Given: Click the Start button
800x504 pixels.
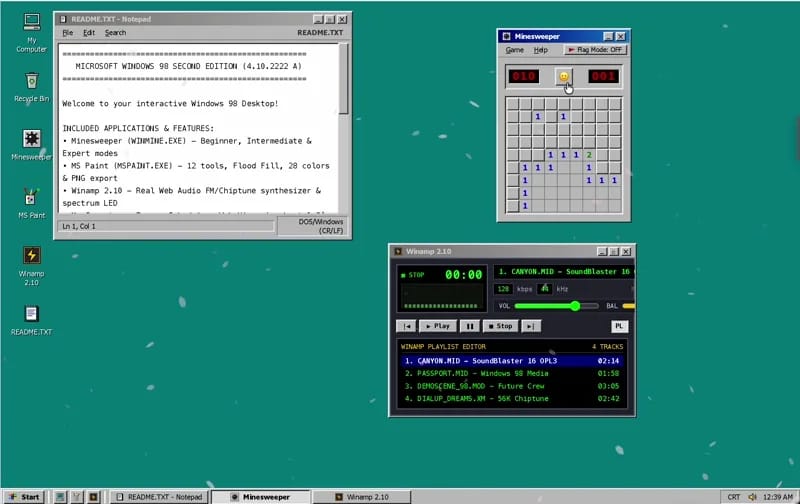Looking at the screenshot, I should pos(24,497).
